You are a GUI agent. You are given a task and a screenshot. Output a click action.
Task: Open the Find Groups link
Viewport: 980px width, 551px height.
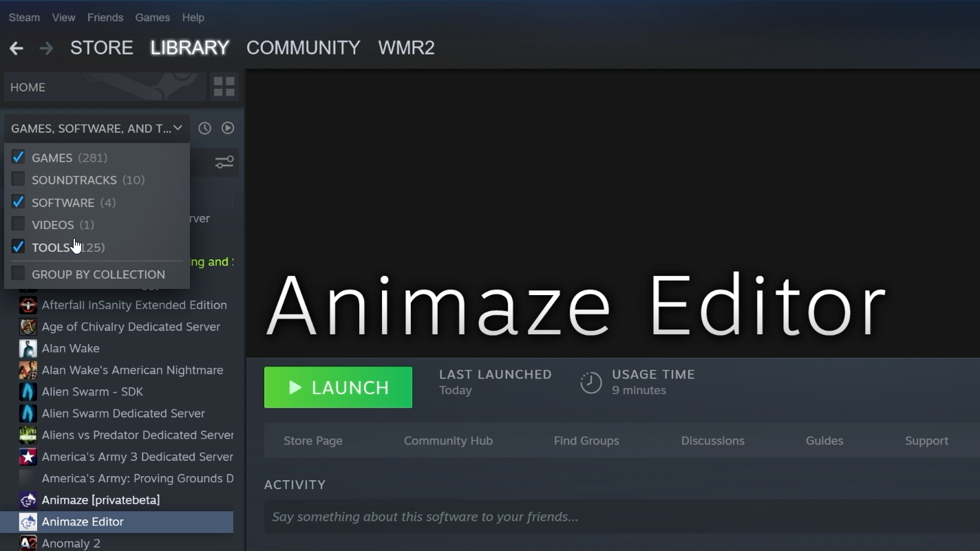click(586, 441)
